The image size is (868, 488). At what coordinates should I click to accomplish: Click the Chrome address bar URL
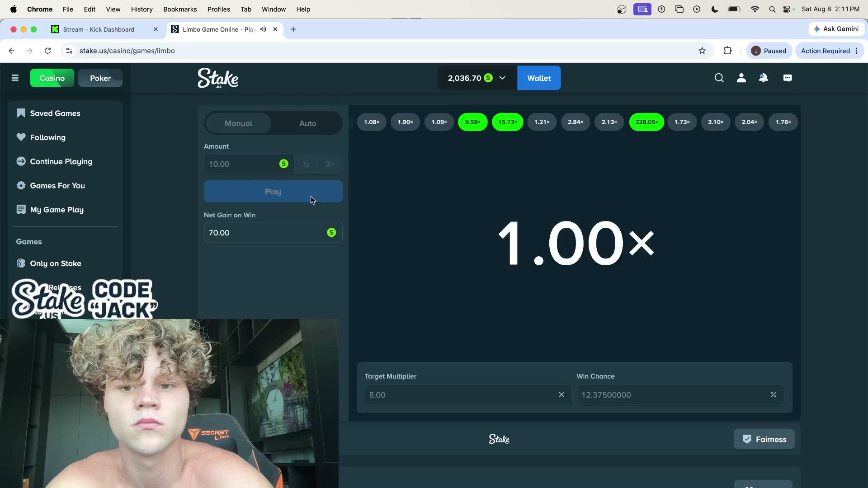pos(127,51)
